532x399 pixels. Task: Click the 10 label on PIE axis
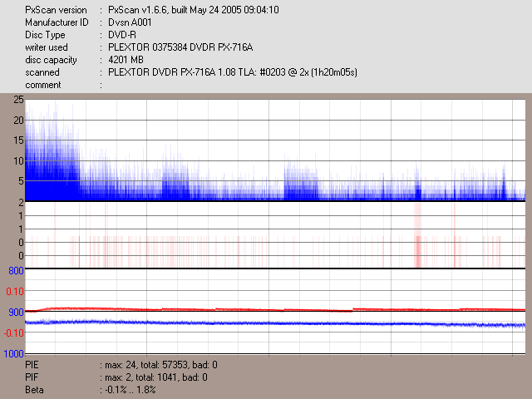[18, 160]
